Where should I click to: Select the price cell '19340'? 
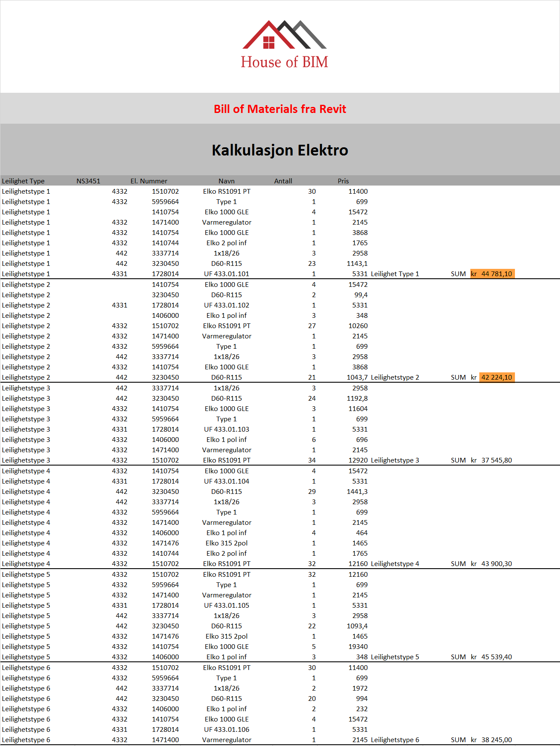point(358,646)
